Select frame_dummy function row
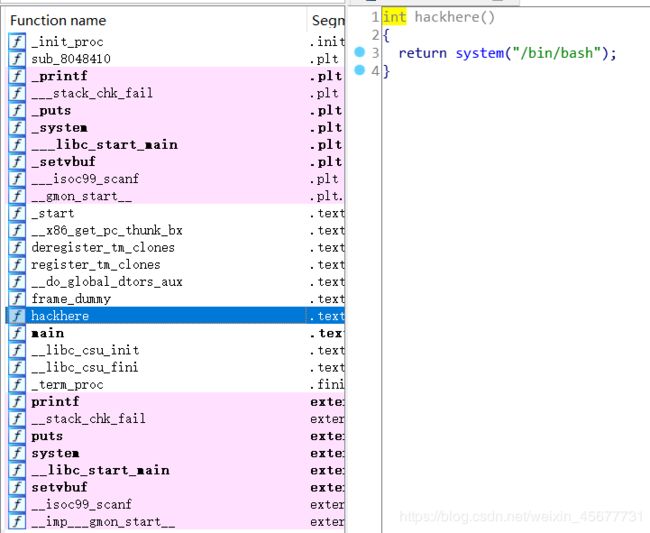This screenshot has width=650, height=533. pos(176,299)
